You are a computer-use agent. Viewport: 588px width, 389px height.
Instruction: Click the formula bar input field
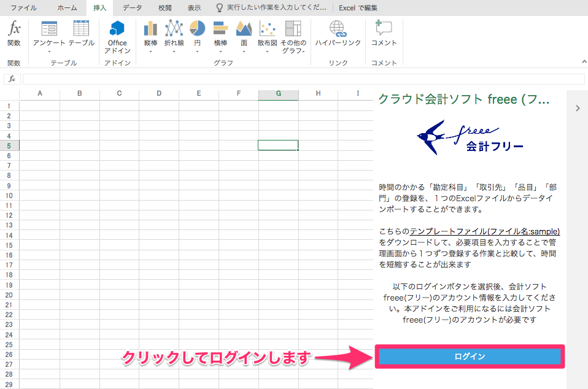(x=303, y=79)
